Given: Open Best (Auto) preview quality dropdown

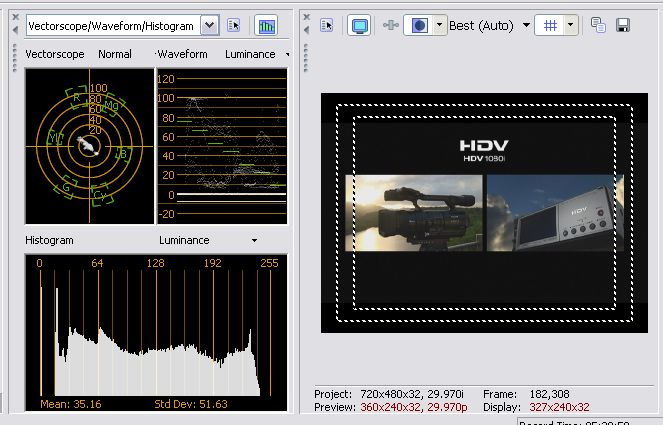Looking at the screenshot, I should pyautogui.click(x=526, y=25).
